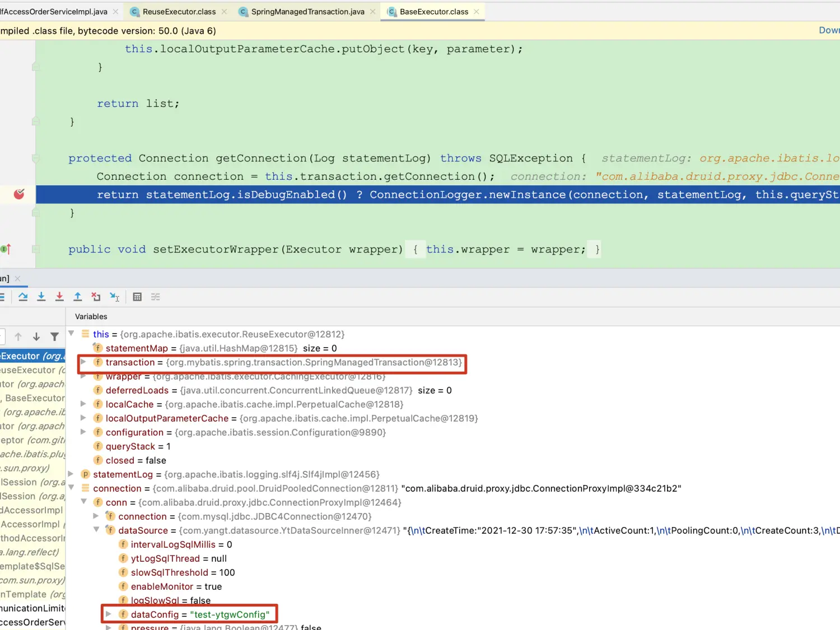Close the BaseExecutor.class tab
Screen dimensions: 840x630
coord(477,12)
